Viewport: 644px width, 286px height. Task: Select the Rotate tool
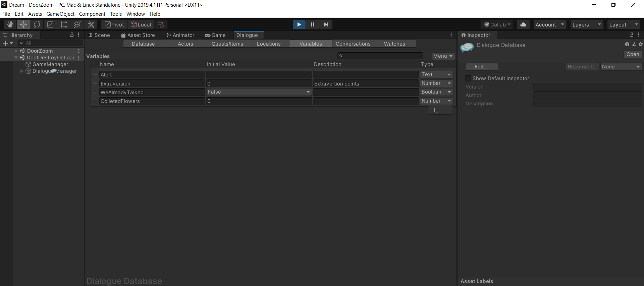37,24
